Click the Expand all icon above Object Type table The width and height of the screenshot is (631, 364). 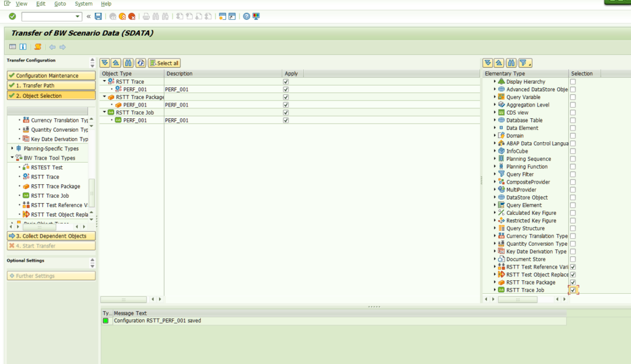[105, 63]
